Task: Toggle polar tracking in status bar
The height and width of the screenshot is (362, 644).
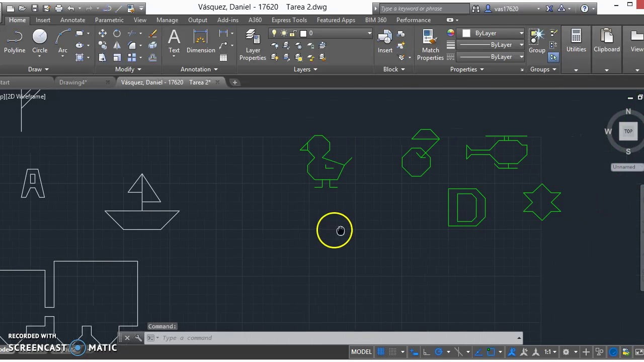Action: (x=438, y=352)
